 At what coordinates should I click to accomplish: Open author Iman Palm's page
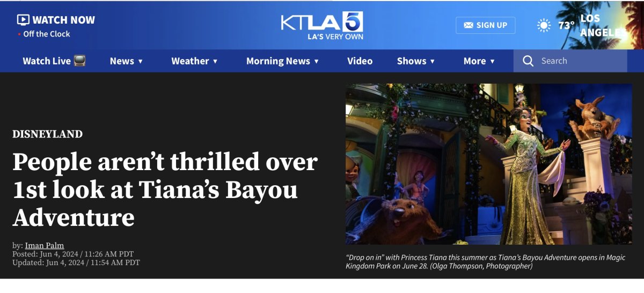[45, 246]
